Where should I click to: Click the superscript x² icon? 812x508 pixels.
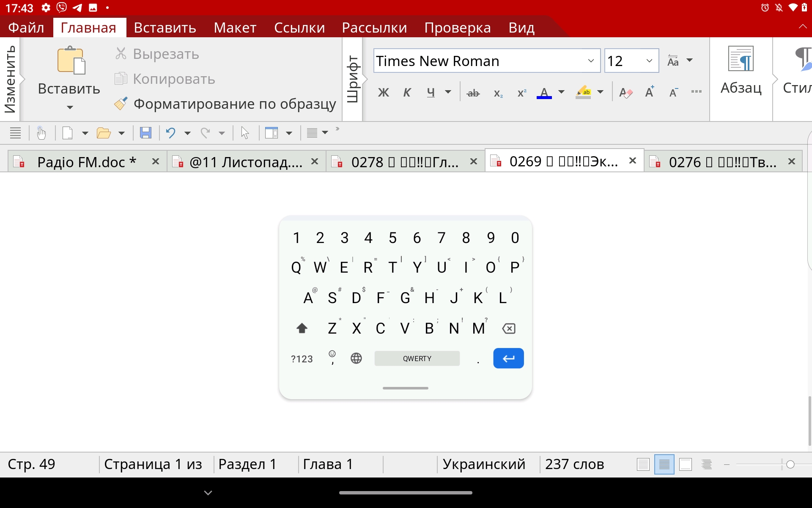tap(521, 92)
